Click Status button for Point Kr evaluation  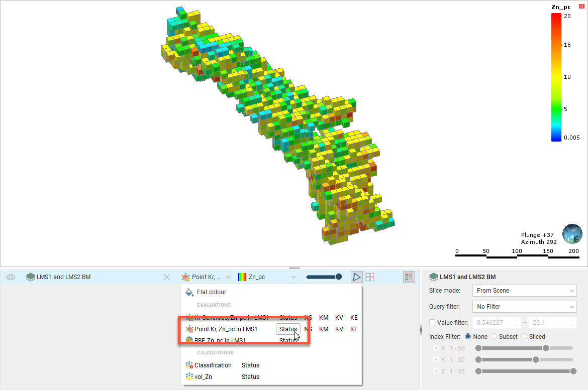(288, 329)
